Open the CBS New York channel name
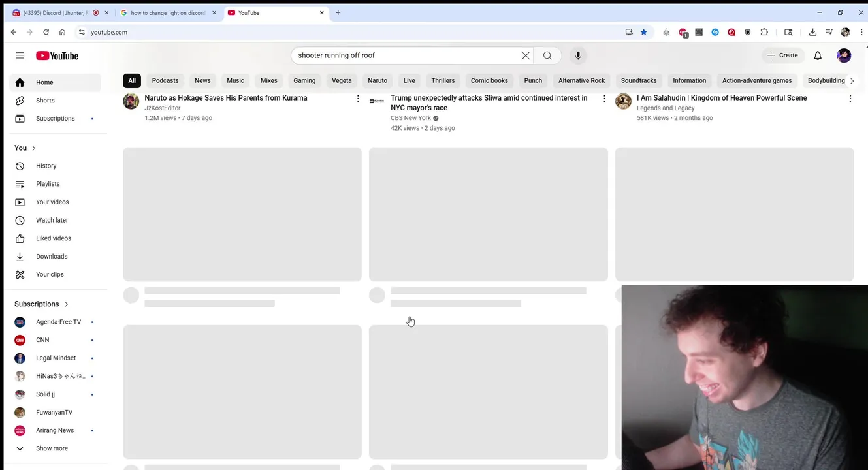The image size is (868, 470). pyautogui.click(x=411, y=118)
